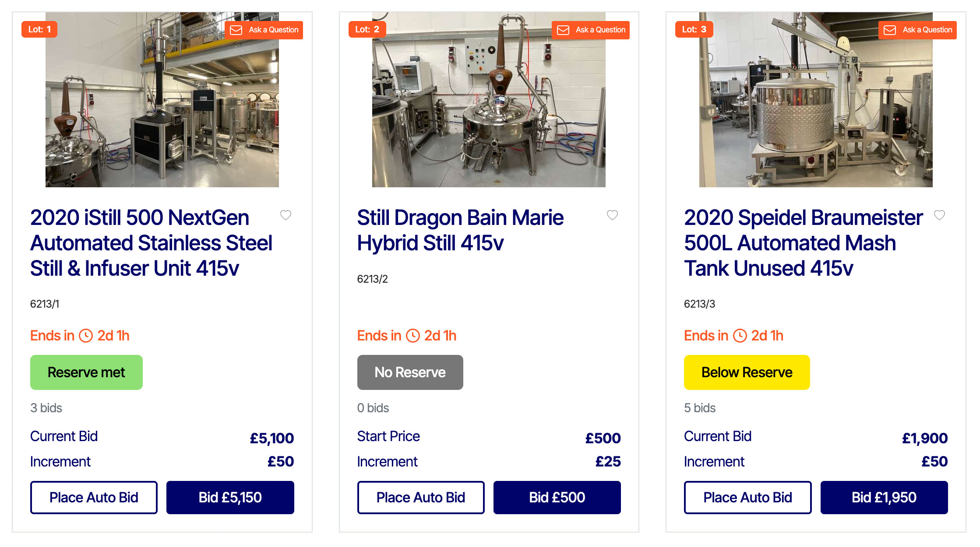
Task: Click the clock icon on Lot 3 timer
Action: pyautogui.click(x=740, y=336)
